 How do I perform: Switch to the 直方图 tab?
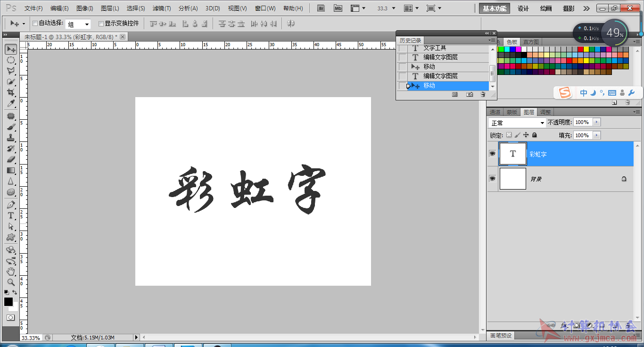coord(531,42)
